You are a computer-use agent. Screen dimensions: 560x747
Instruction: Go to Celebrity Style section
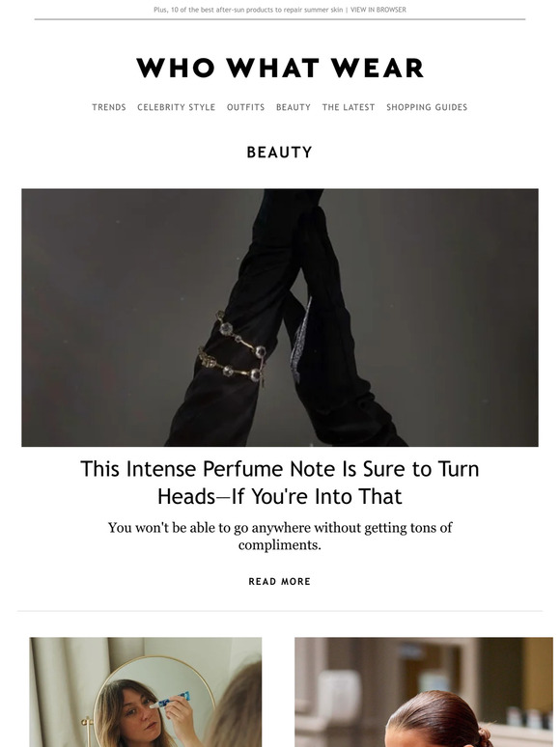pyautogui.click(x=177, y=107)
